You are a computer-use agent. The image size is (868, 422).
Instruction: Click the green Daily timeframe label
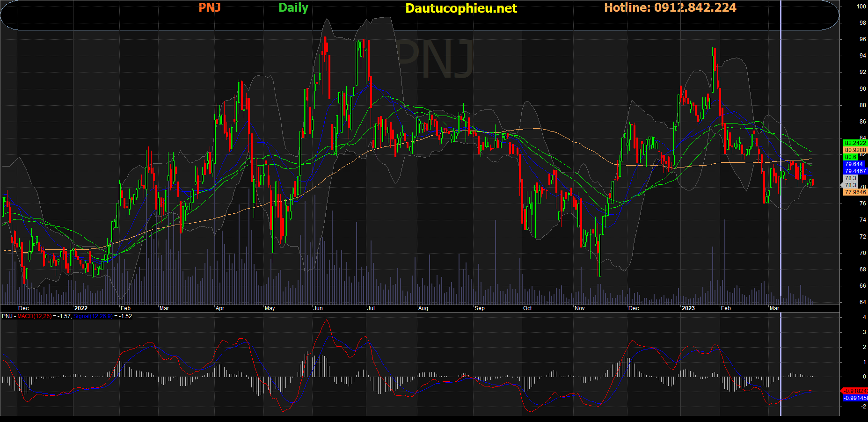pos(293,8)
